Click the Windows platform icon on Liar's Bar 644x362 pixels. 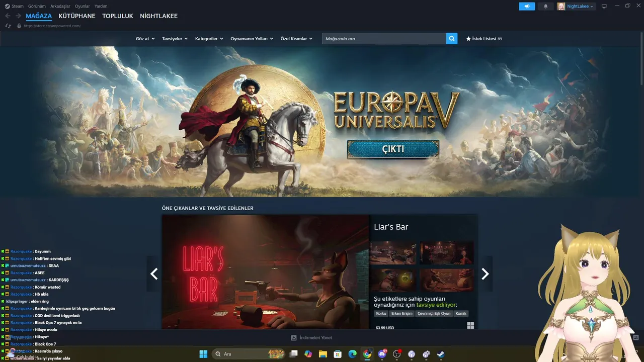[470, 326]
